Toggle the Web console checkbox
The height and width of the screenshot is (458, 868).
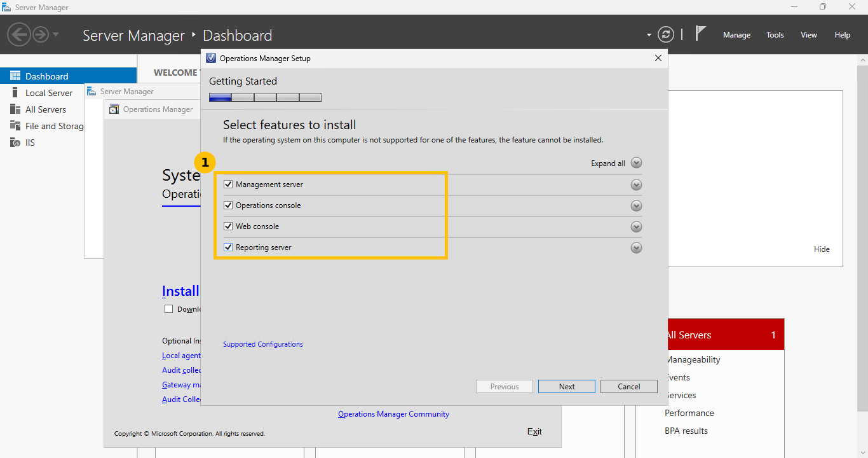tap(229, 226)
